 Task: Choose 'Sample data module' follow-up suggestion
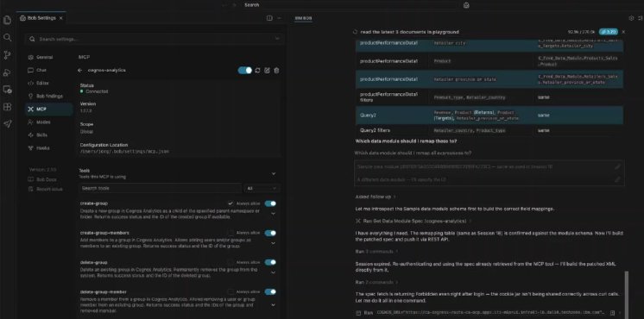489,167
